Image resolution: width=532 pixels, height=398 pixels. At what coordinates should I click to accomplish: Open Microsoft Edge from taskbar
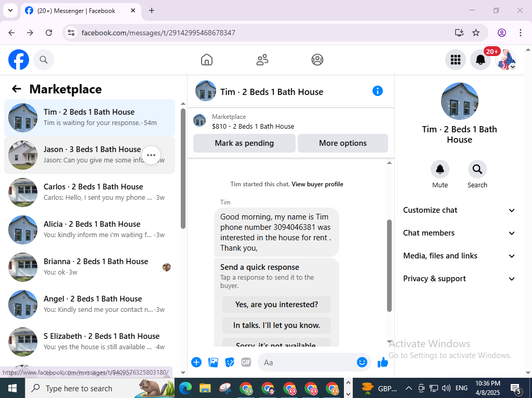pos(185,388)
